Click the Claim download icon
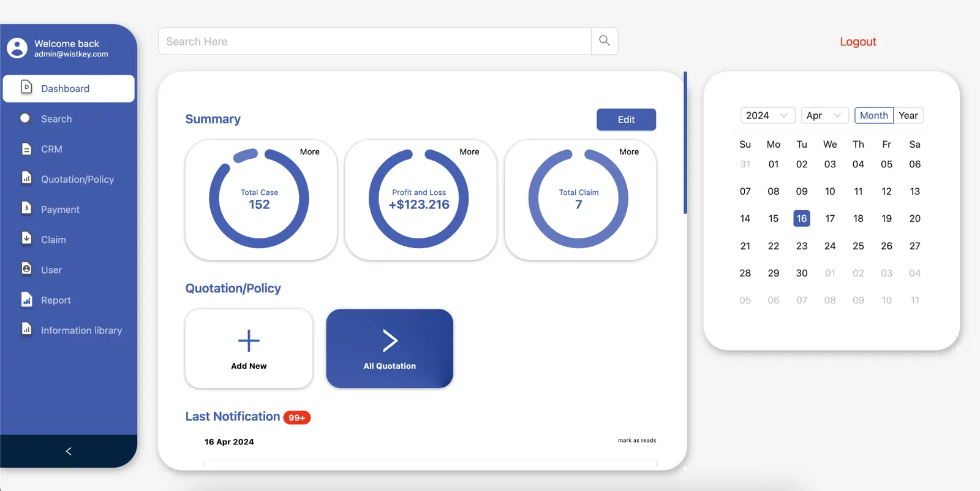The width and height of the screenshot is (980, 491). coord(26,238)
